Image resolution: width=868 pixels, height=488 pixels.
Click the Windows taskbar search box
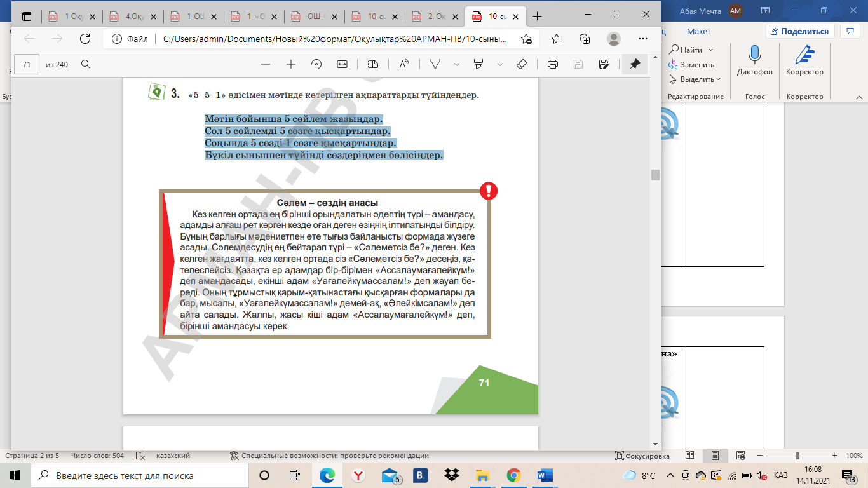(x=139, y=475)
